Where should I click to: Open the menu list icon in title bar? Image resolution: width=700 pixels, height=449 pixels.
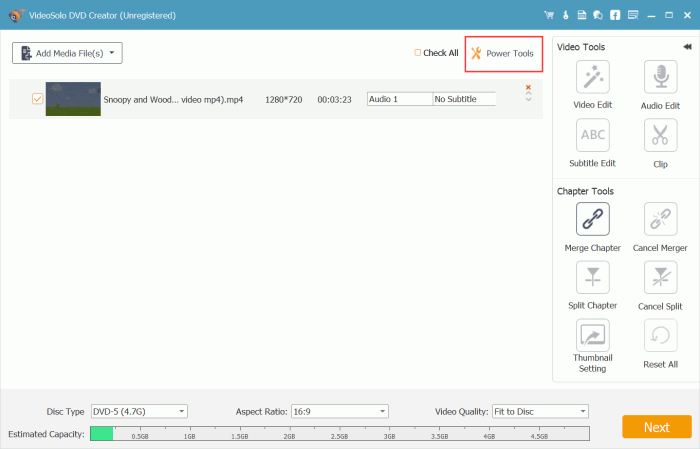point(633,15)
